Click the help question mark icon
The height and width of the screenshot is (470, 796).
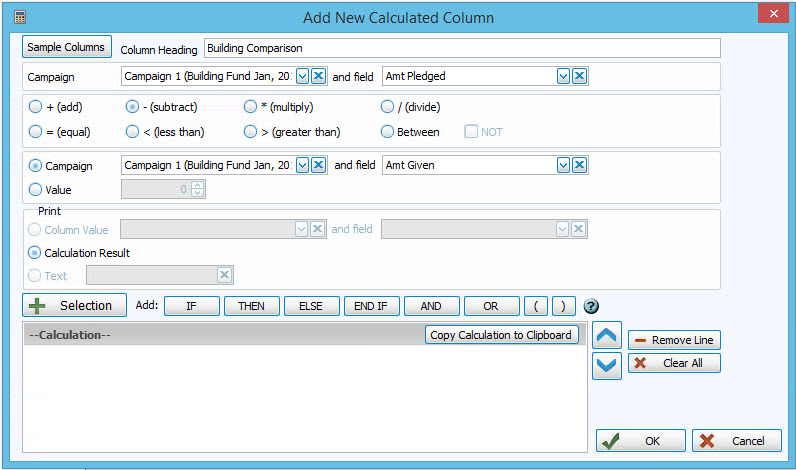pos(591,307)
